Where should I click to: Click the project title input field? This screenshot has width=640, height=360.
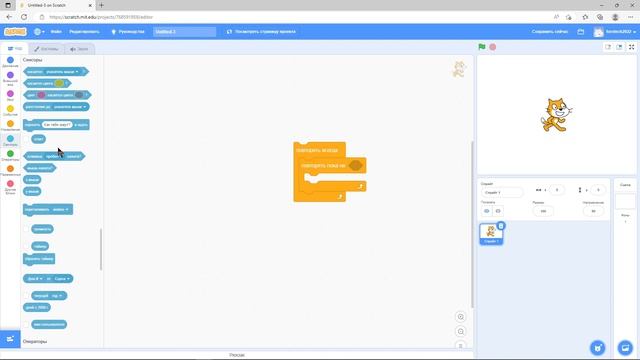point(184,31)
